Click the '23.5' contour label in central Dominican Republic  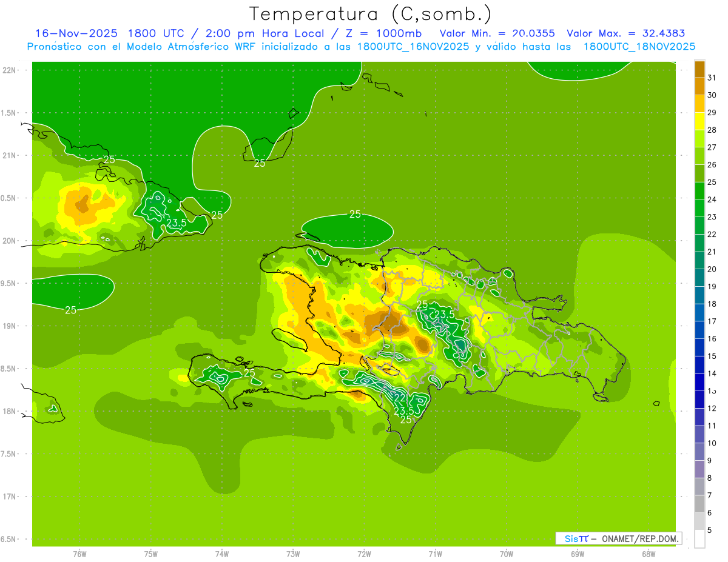click(x=444, y=313)
